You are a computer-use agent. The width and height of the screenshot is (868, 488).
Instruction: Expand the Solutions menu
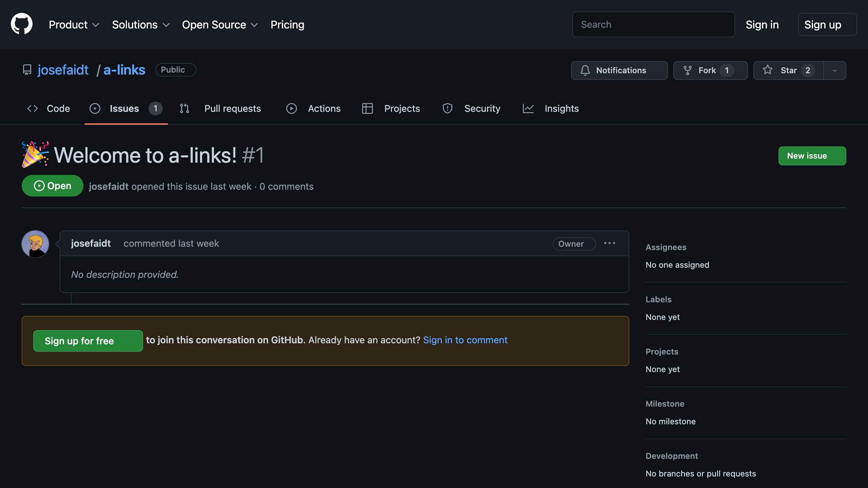[141, 25]
